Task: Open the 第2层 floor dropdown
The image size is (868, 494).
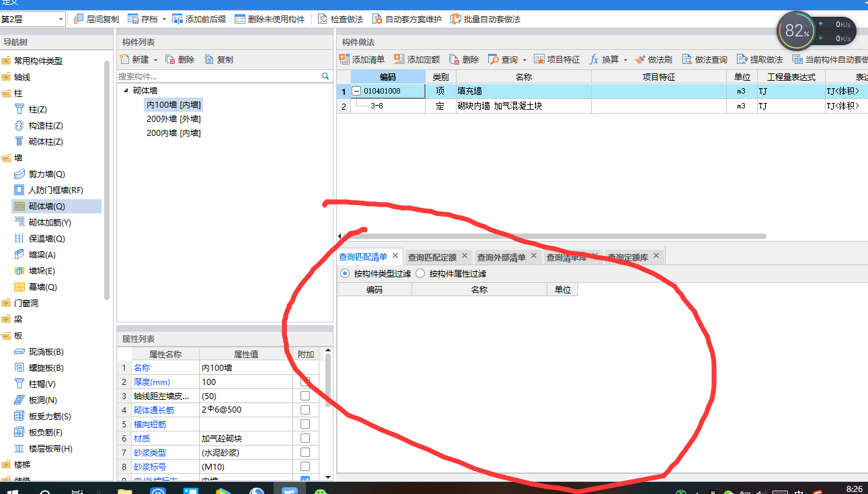Action: click(61, 20)
